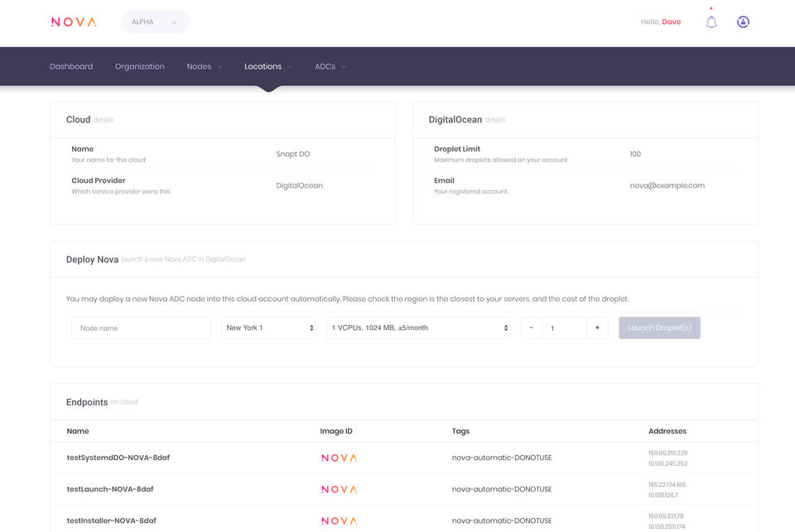Viewport: 795px width, 532px height.
Task: Open the notifications bell icon
Action: point(711,22)
